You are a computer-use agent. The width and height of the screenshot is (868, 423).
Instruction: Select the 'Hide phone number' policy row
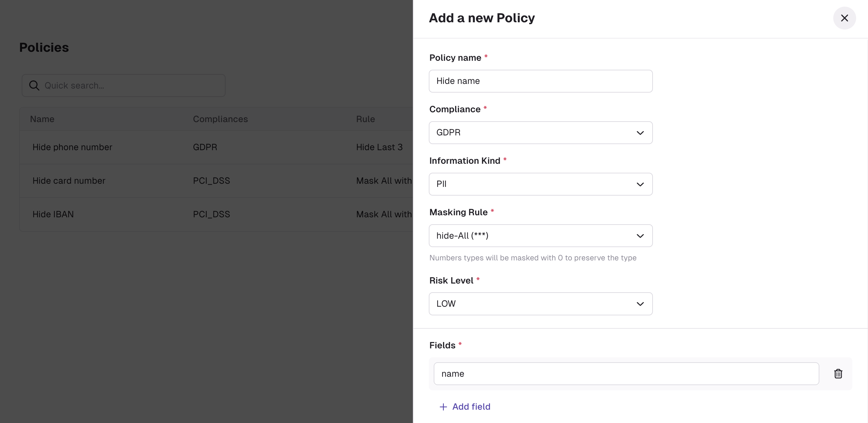tap(216, 147)
